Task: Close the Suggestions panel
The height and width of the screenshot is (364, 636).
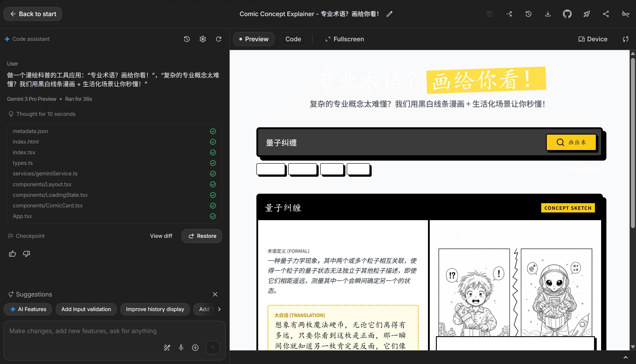Action: pyautogui.click(x=215, y=294)
